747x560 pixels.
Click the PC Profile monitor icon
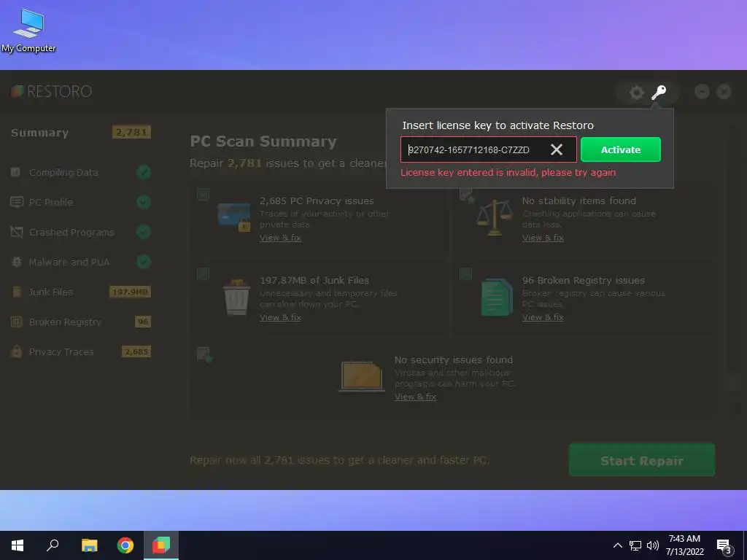pyautogui.click(x=16, y=202)
